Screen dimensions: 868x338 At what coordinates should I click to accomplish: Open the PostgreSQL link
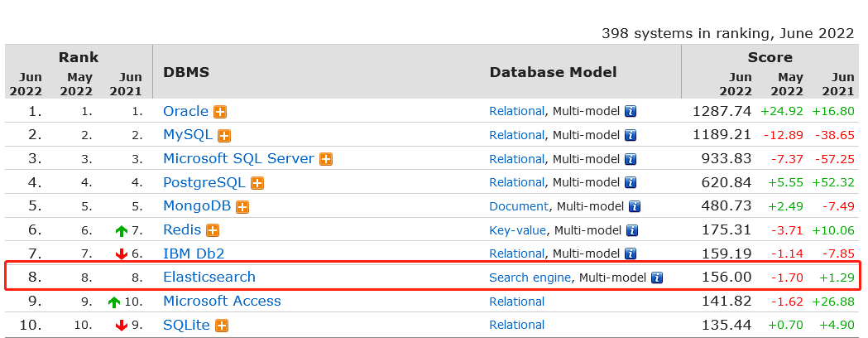click(204, 182)
